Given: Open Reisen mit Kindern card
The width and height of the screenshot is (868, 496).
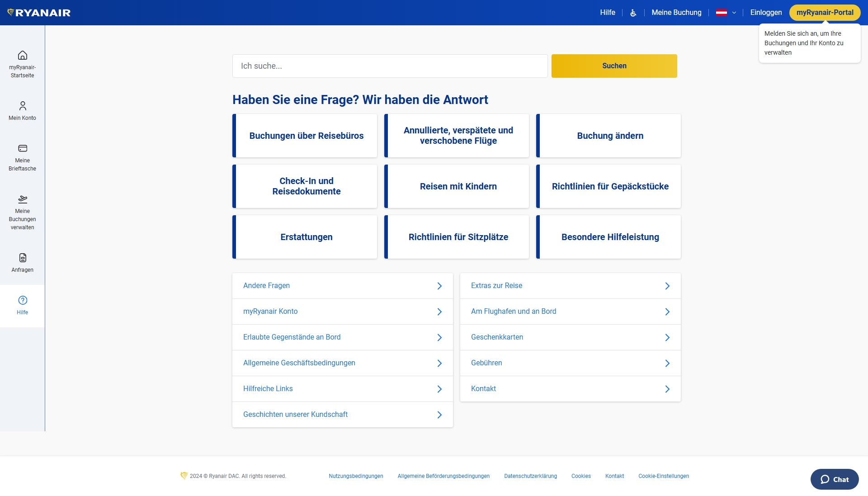Looking at the screenshot, I should [457, 186].
